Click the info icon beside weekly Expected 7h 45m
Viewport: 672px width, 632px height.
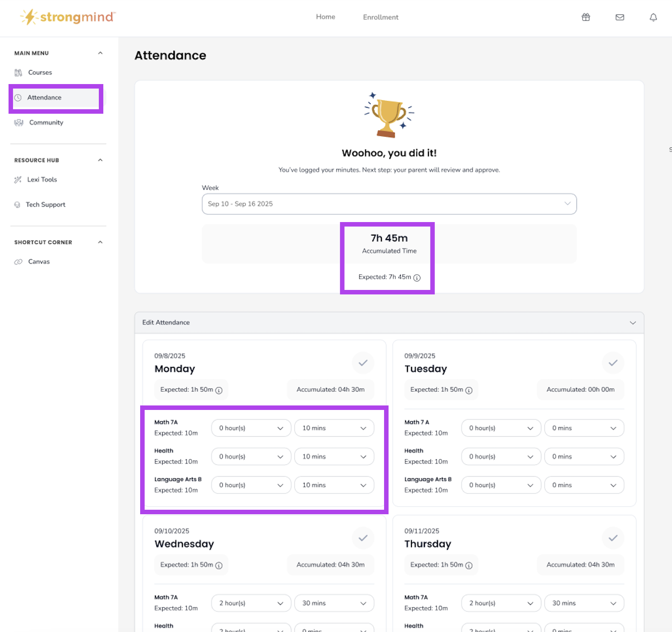point(417,278)
